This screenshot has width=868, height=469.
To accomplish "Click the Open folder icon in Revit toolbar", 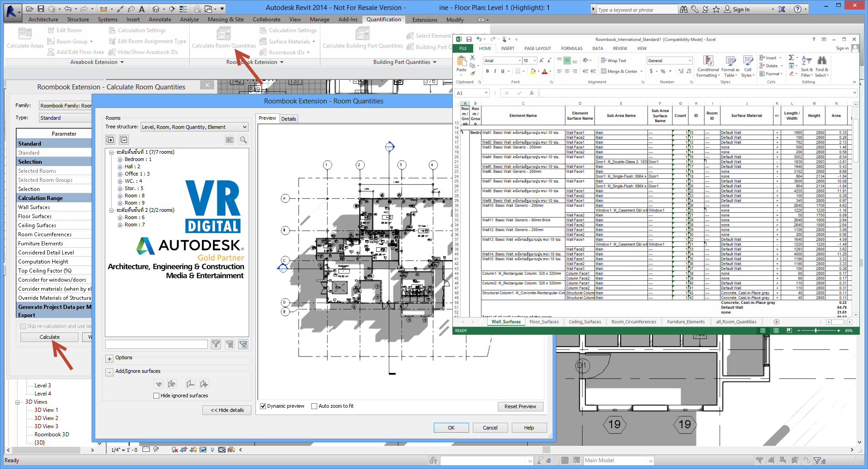I will click(30, 9).
